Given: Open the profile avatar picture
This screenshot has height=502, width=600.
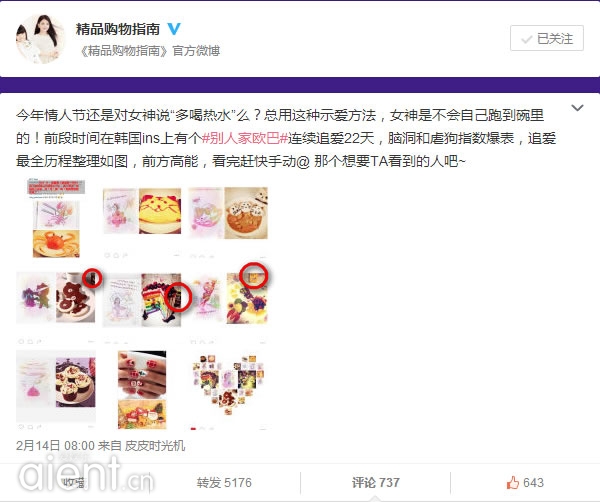Looking at the screenshot, I should 41,39.
